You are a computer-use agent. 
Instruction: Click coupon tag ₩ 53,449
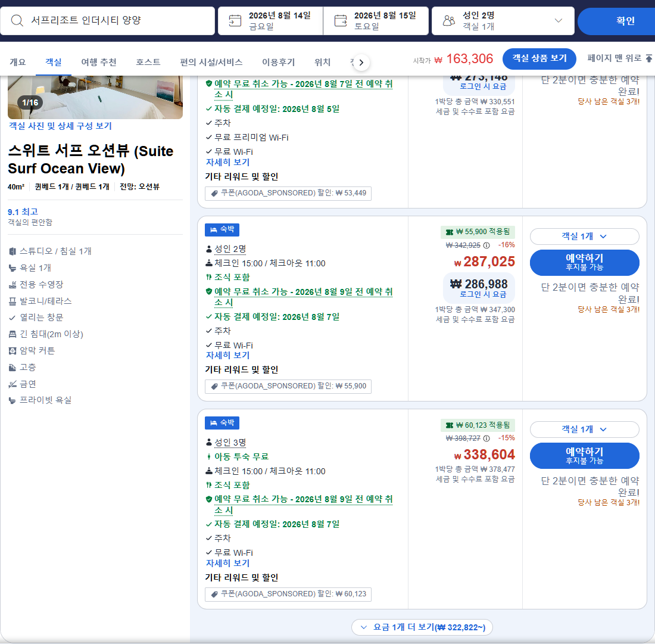[x=288, y=193]
